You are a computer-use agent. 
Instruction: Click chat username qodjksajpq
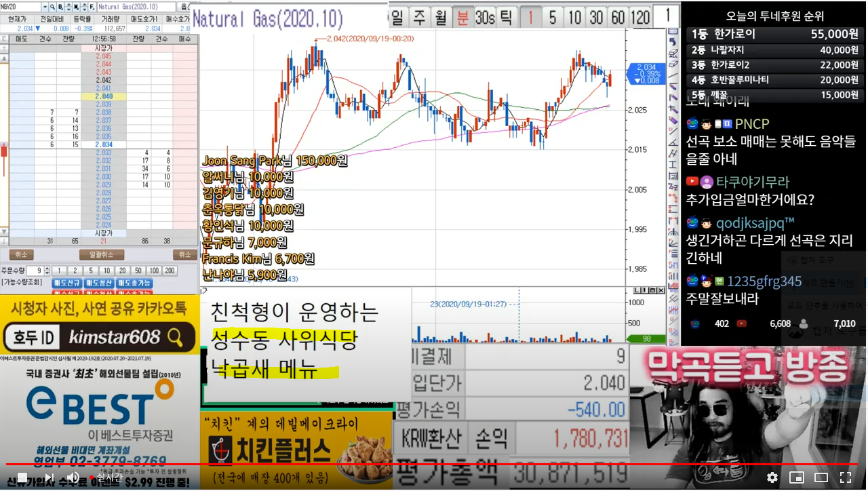point(755,222)
